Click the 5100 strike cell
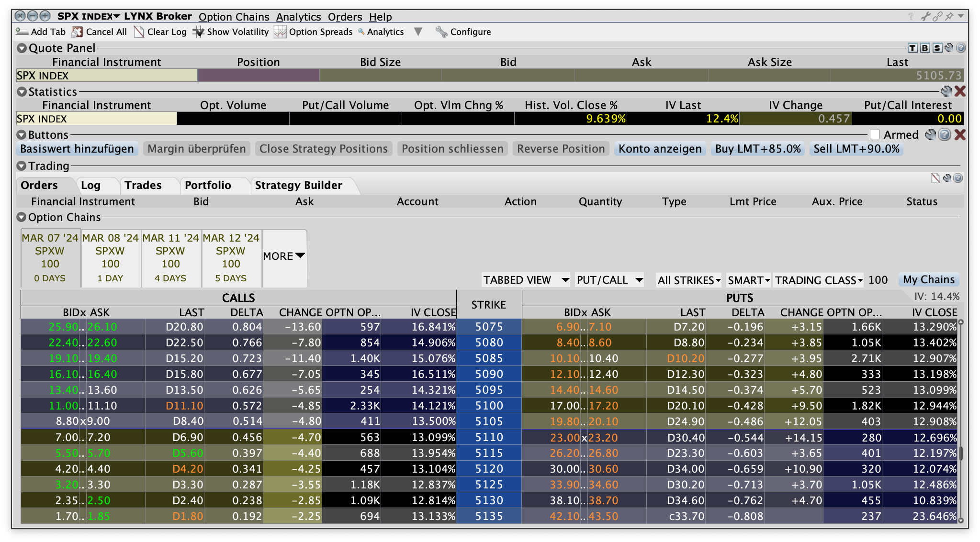This screenshot has height=542, width=980. click(x=489, y=406)
